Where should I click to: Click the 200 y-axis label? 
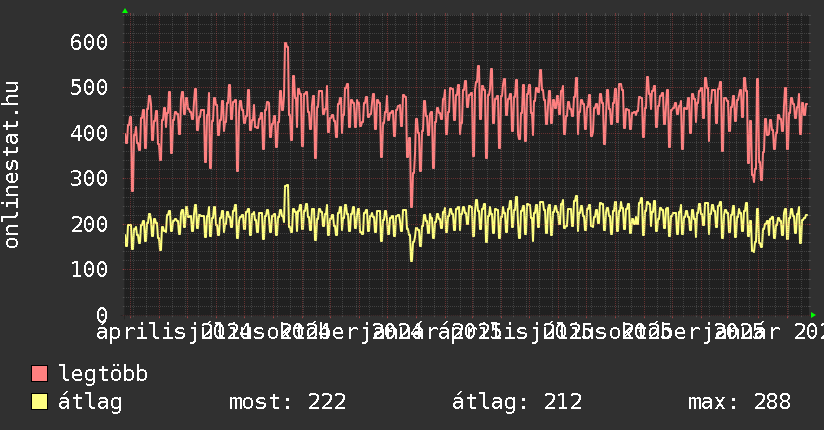point(88,224)
